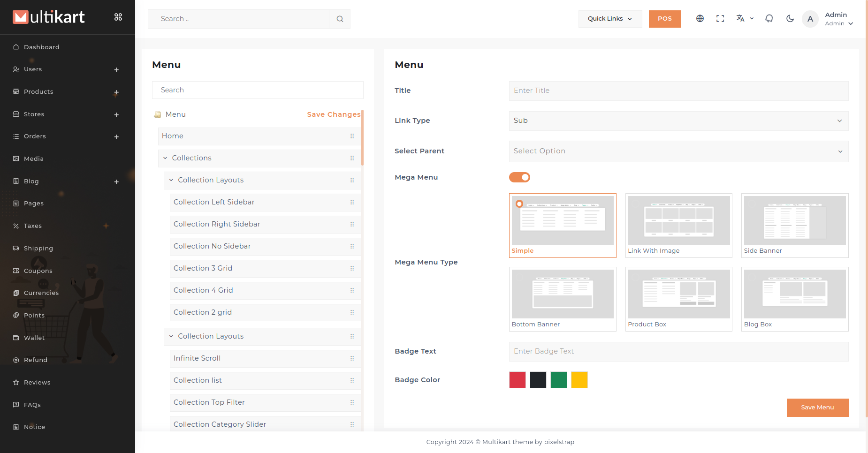Go to Shipping in the sidebar

[38, 248]
